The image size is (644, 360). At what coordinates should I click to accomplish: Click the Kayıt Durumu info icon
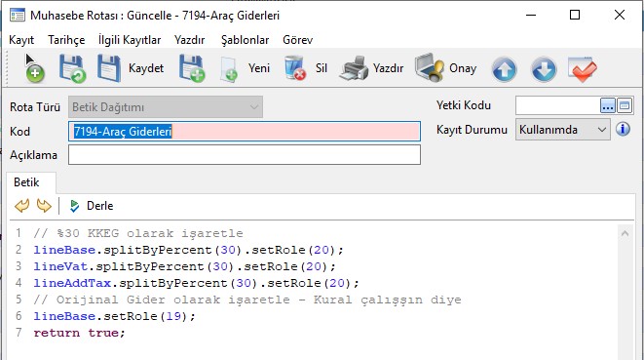coord(623,130)
